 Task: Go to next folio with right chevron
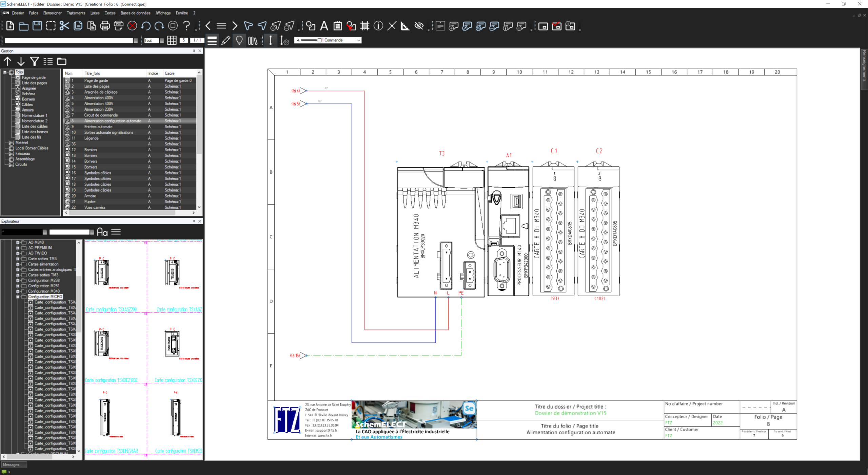tap(235, 26)
